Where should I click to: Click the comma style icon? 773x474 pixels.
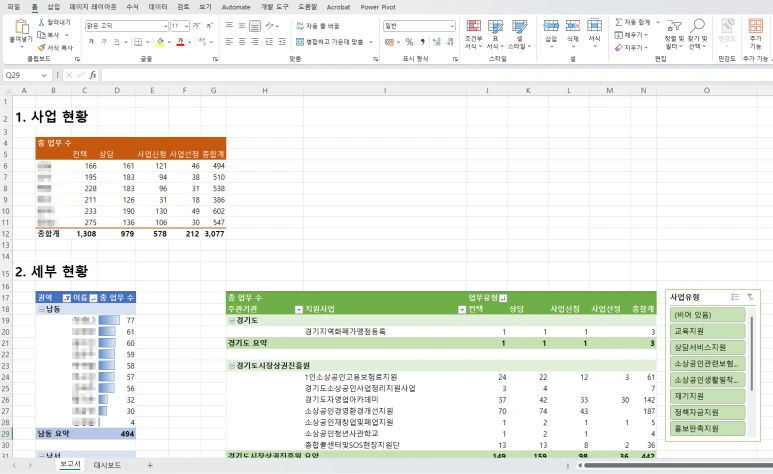pyautogui.click(x=422, y=42)
